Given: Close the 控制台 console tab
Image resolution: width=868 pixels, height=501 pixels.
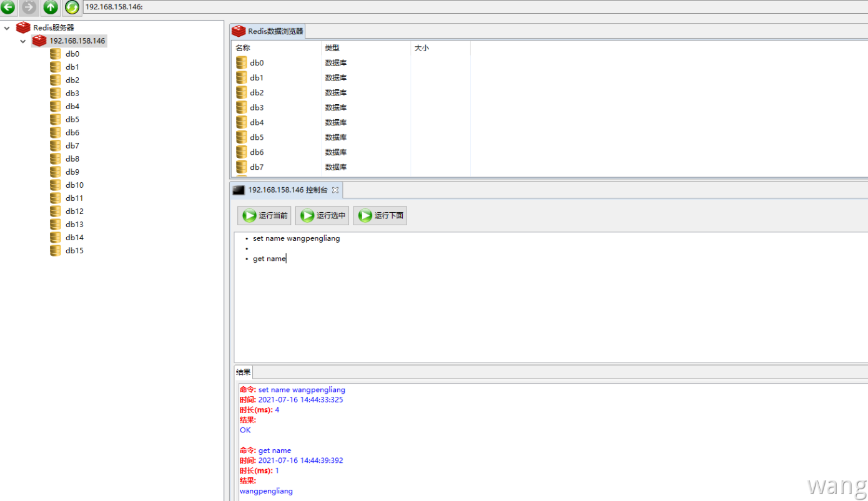Looking at the screenshot, I should (335, 190).
